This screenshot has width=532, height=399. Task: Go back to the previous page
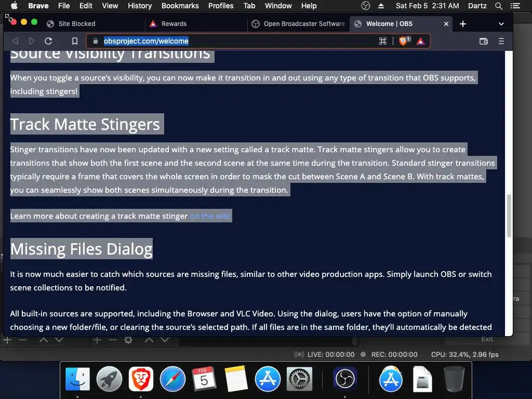[15, 41]
